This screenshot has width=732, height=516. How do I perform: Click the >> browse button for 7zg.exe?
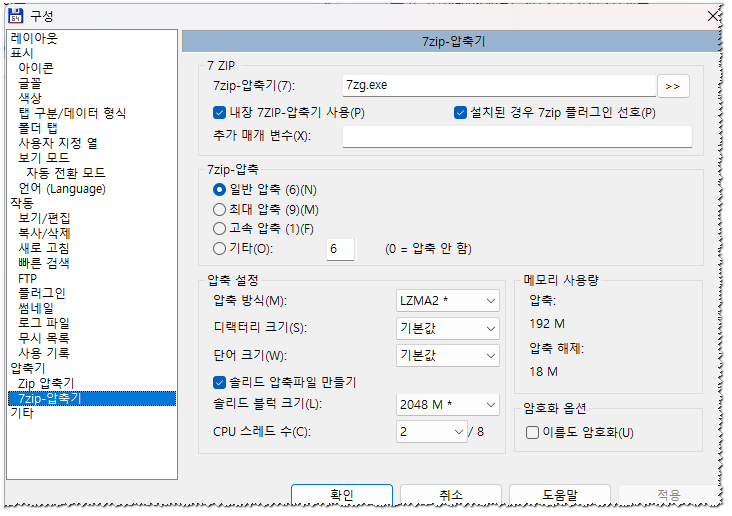pyautogui.click(x=673, y=86)
